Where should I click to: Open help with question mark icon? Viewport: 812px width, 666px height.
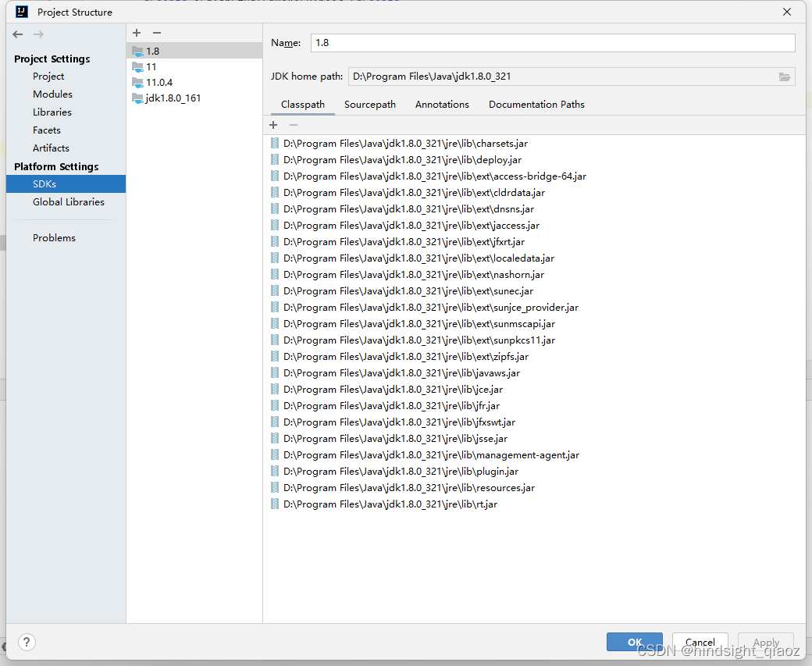coord(27,642)
